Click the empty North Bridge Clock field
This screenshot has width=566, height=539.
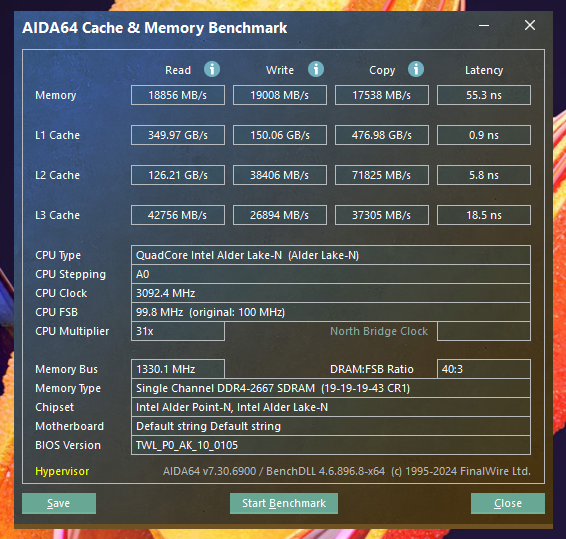[x=484, y=331]
